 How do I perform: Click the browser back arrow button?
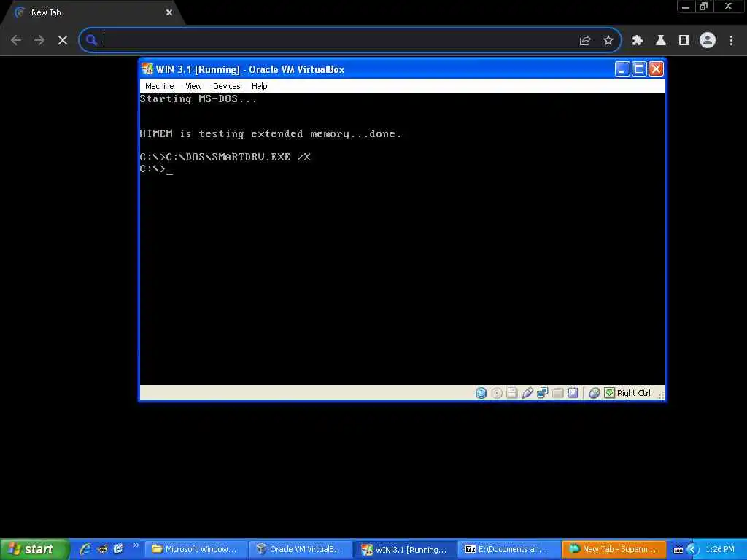click(16, 41)
